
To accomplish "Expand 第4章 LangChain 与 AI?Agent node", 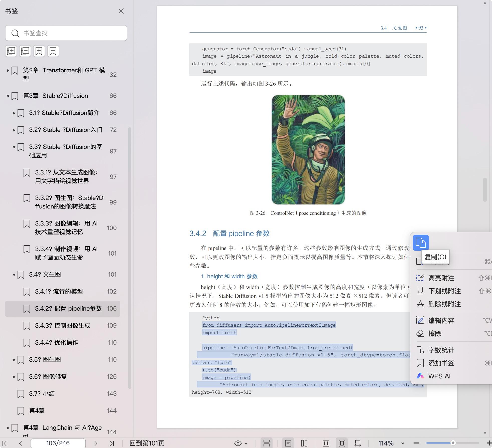I will pos(8,428).
